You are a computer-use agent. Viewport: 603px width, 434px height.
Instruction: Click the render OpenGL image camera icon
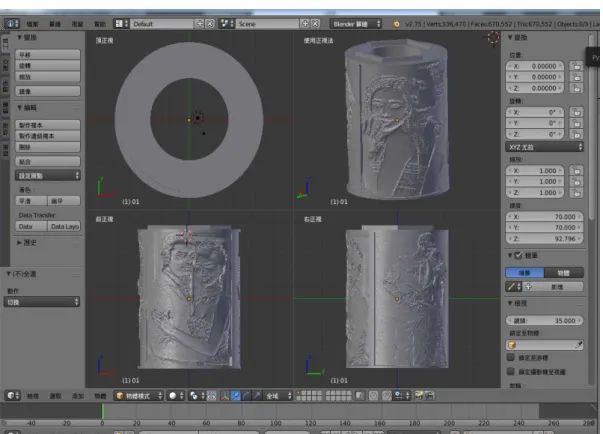click(419, 396)
